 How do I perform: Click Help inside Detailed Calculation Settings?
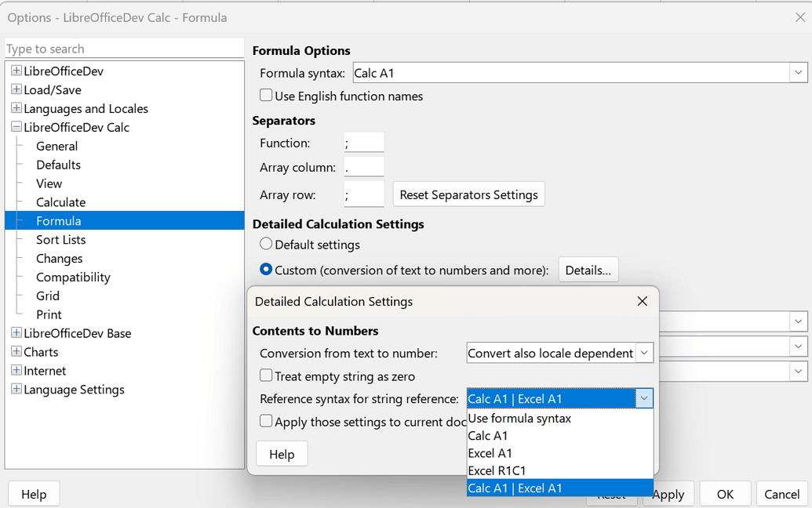tap(282, 453)
